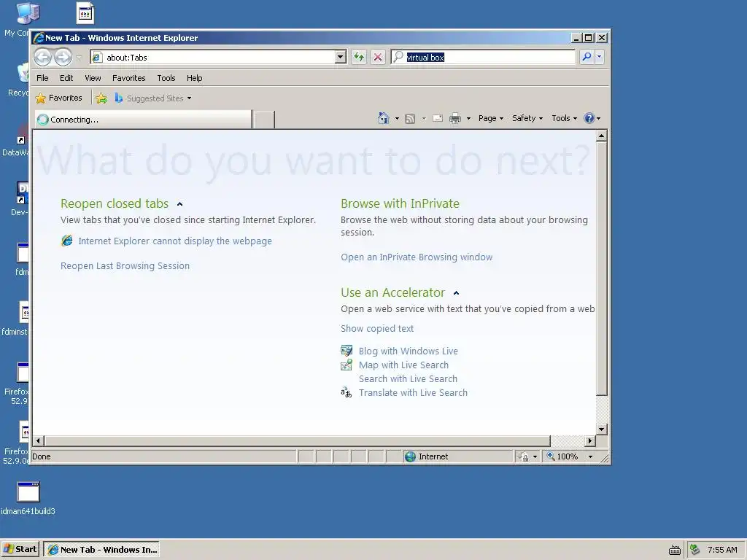Open the View menu
Viewport: 747px width, 560px height.
[93, 78]
